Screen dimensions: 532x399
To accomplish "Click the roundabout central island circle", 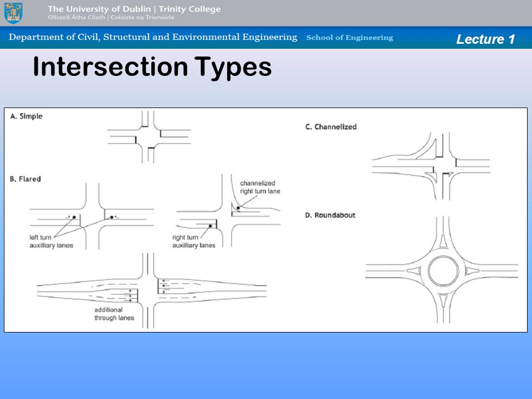I will (443, 271).
